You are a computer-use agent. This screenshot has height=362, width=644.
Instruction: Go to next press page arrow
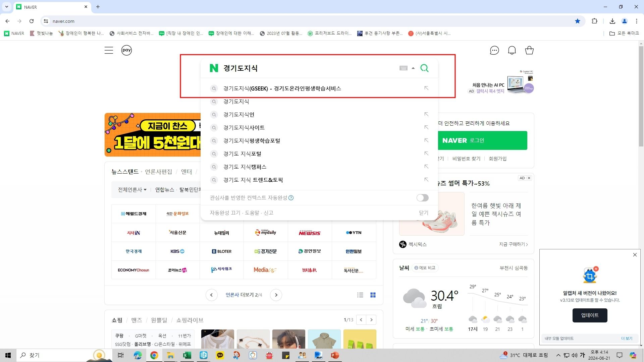(276, 295)
